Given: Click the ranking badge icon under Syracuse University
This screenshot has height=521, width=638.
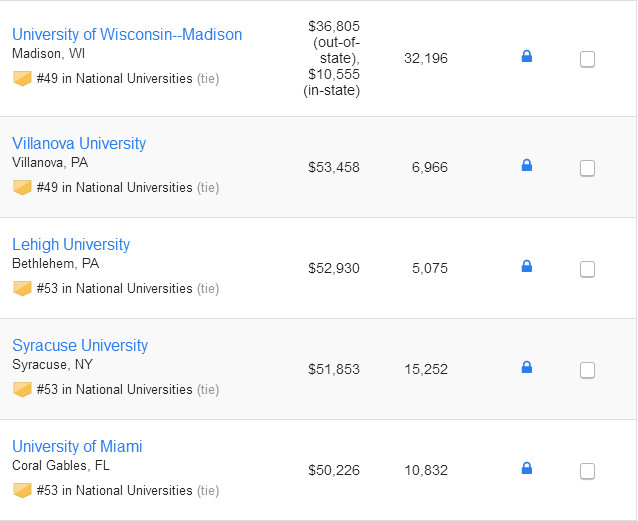Looking at the screenshot, I should [x=22, y=389].
